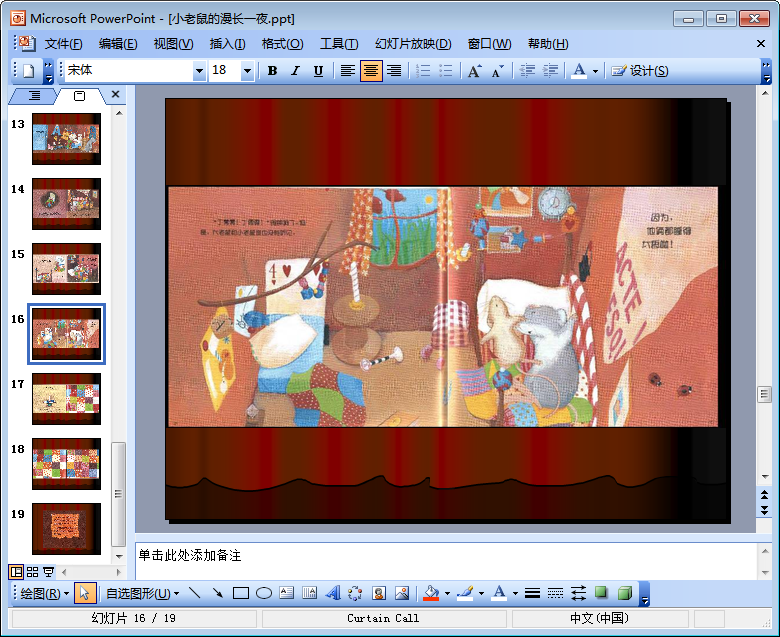Apply line color on drawing toolbar
780x637 pixels.
point(465,593)
